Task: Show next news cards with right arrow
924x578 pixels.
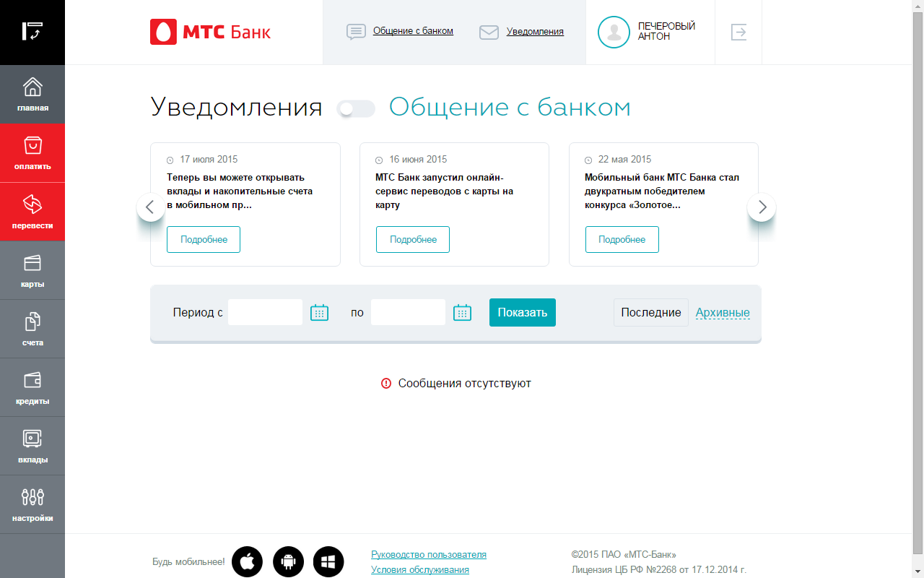Action: tap(762, 207)
